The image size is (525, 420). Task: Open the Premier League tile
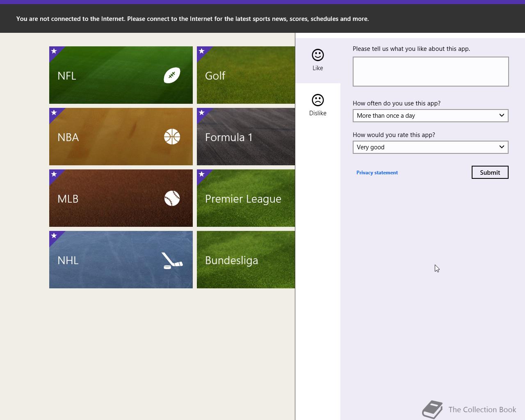246,198
